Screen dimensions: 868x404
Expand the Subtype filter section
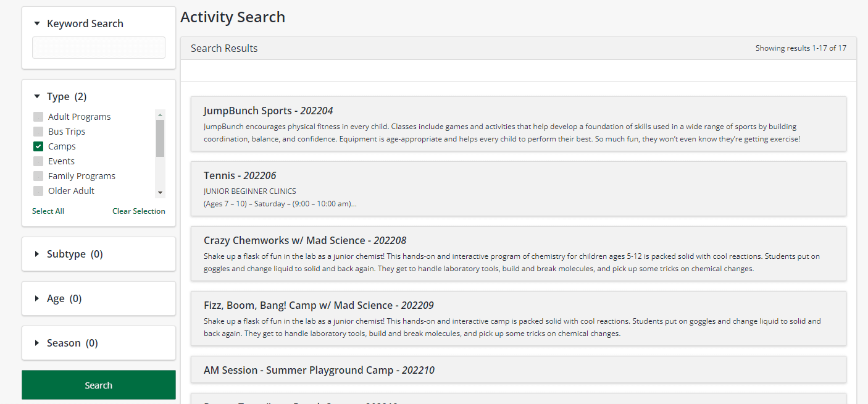[37, 254]
